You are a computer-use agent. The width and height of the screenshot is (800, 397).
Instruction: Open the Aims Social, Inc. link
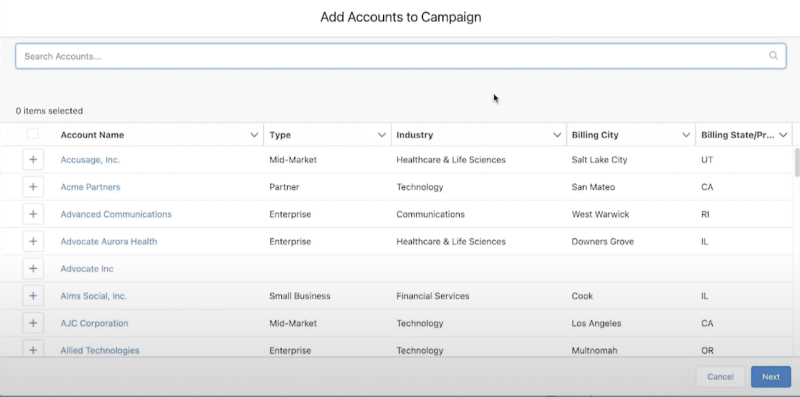pos(93,296)
